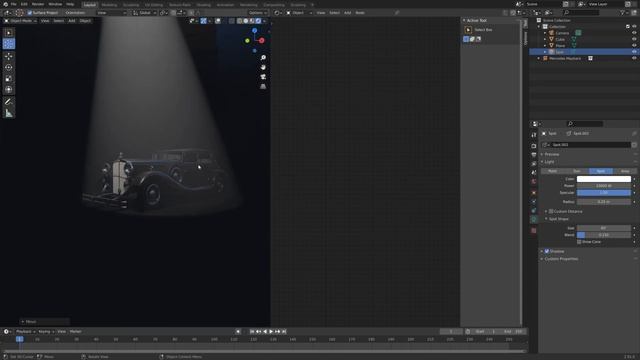Screen dimensions: 640x360
Task: Click the green Y axis on navigation gizmo
Action: 247,40
